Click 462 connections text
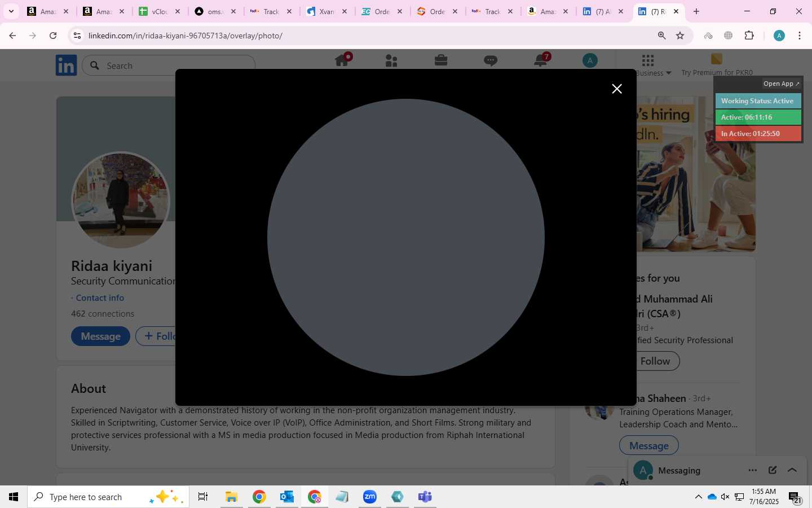Screen dimensions: 812x508 (103, 313)
